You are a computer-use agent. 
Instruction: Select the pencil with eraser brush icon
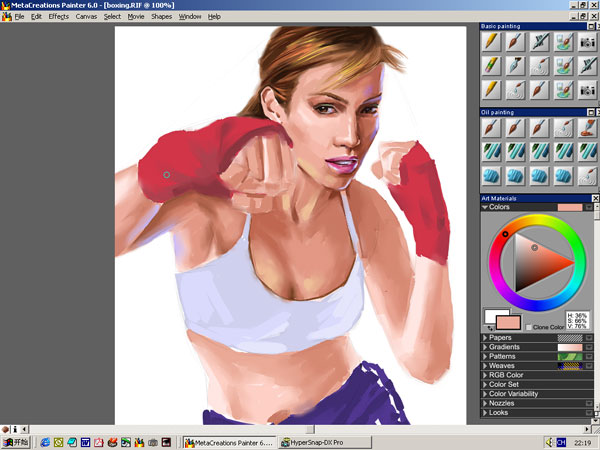click(x=490, y=66)
